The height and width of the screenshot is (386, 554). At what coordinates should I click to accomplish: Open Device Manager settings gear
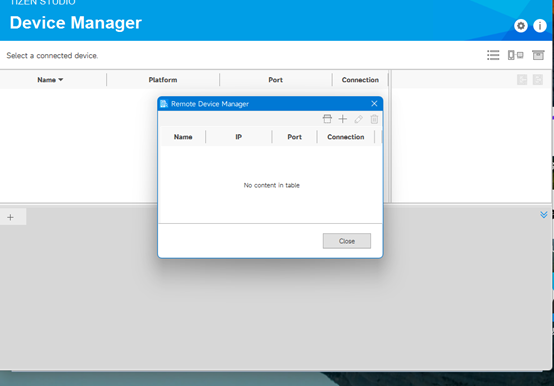pos(521,26)
